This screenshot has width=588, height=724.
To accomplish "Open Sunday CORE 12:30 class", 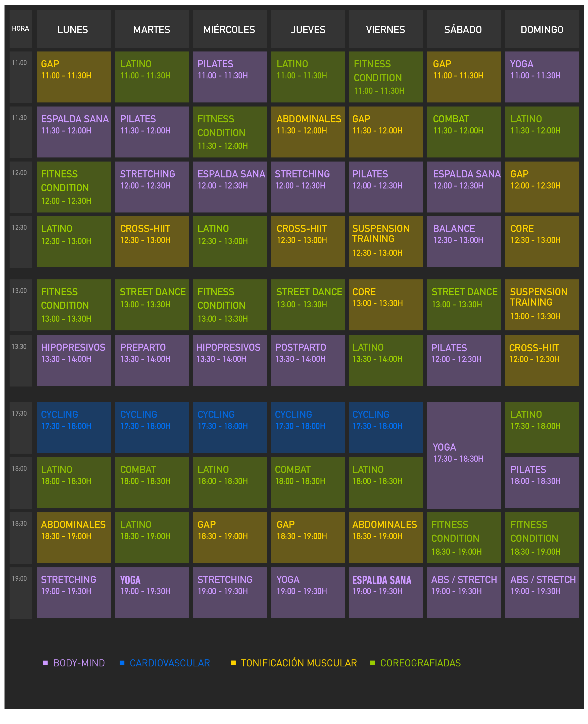I will point(542,242).
